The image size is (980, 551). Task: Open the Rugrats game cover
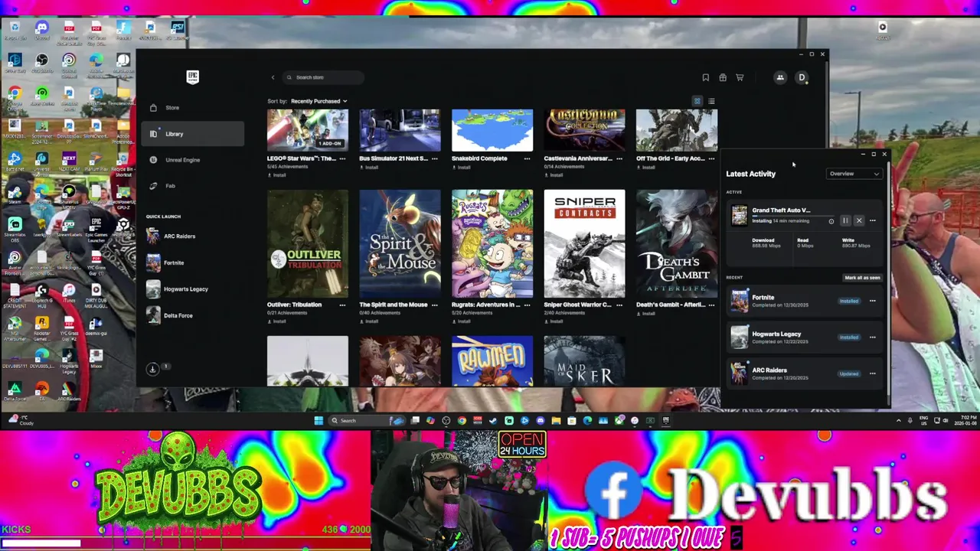[x=492, y=244]
